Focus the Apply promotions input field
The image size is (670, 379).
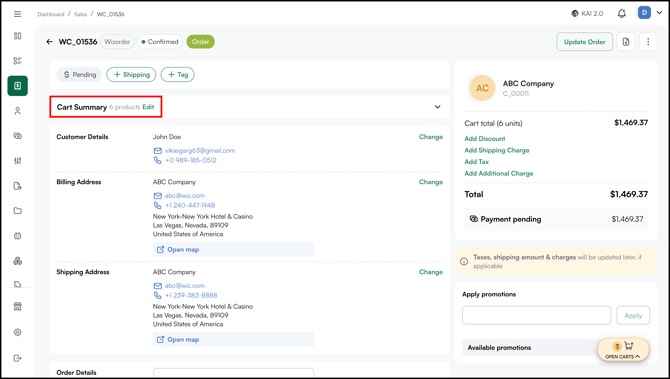click(x=536, y=315)
